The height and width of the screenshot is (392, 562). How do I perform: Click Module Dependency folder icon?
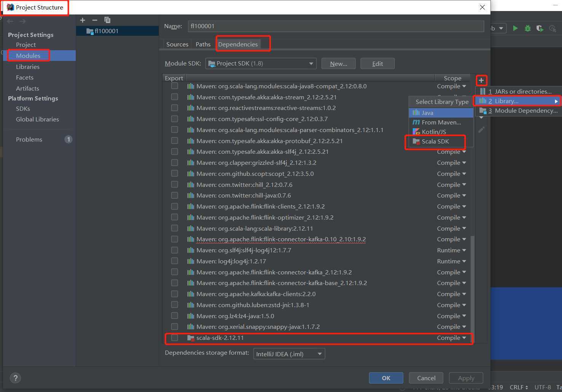coord(483,111)
